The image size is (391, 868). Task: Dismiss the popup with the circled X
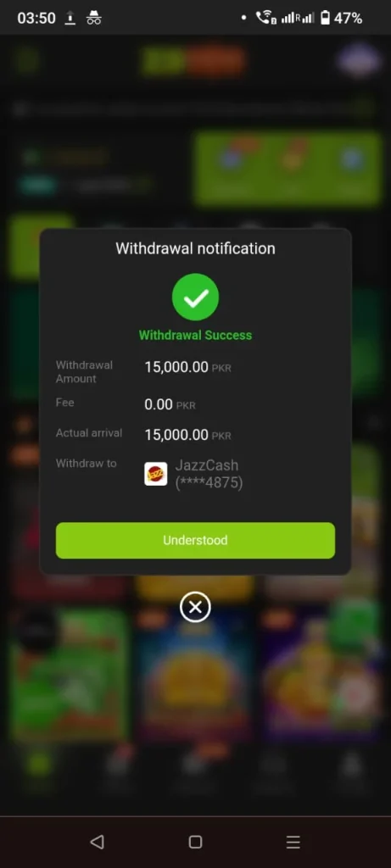point(195,607)
